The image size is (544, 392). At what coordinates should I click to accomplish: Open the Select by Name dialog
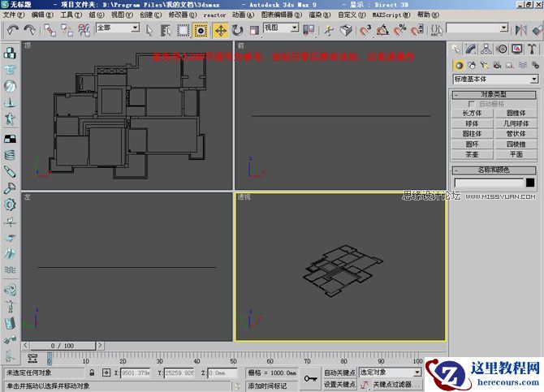tap(166, 31)
